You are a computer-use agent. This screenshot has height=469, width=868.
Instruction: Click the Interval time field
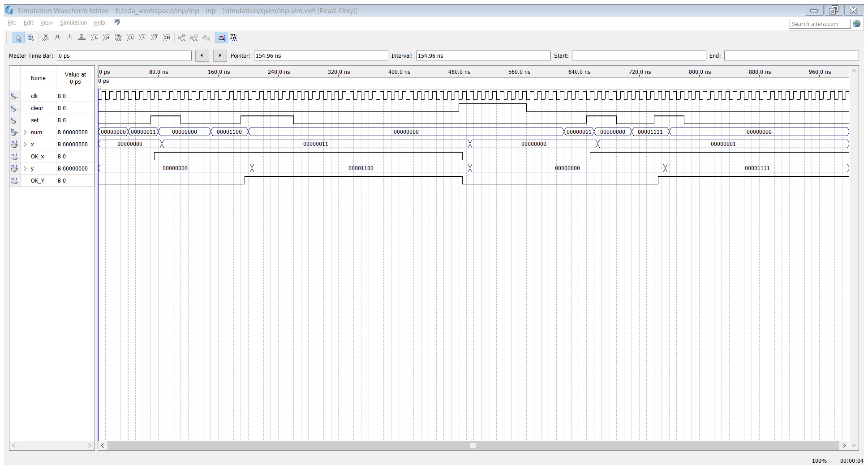click(483, 55)
